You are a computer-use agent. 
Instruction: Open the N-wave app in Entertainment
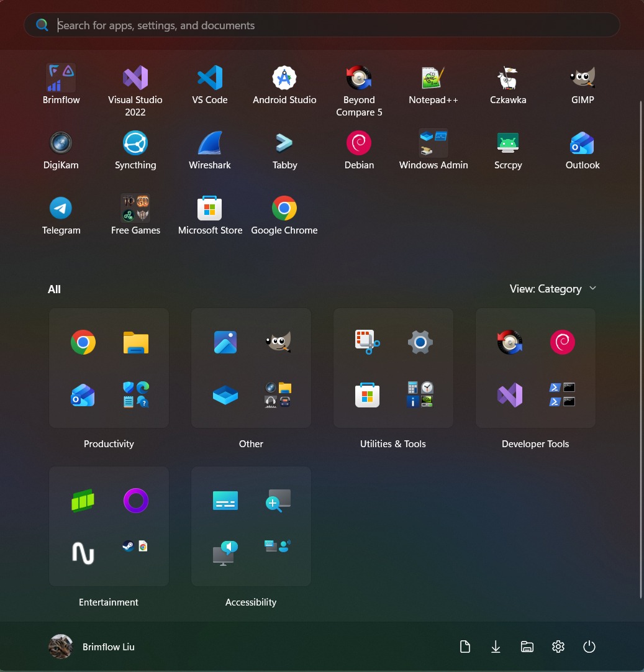coord(83,553)
